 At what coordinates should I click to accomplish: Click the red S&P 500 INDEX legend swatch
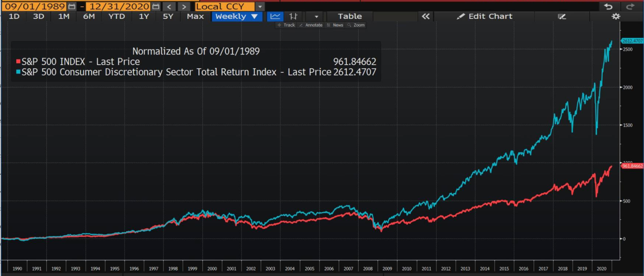[18, 62]
